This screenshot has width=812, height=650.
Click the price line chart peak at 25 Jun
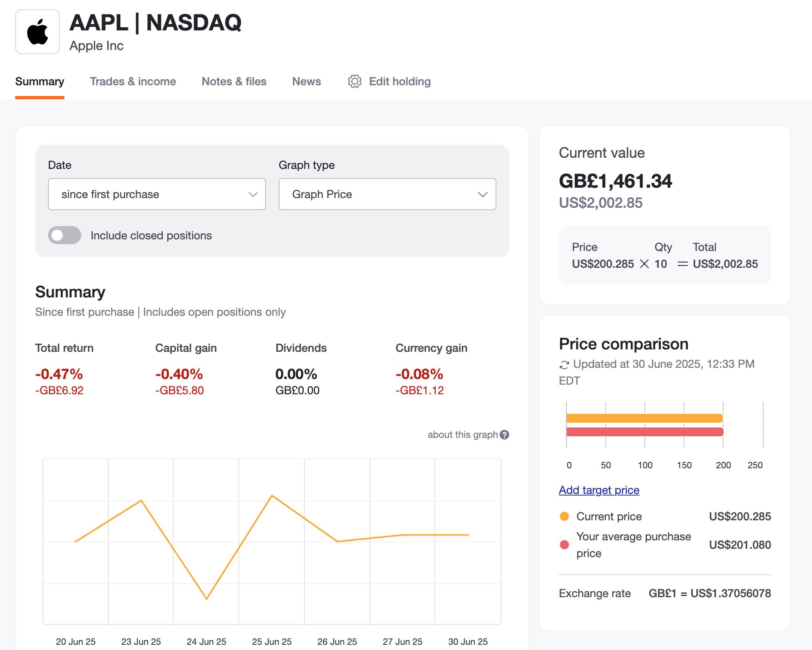272,496
